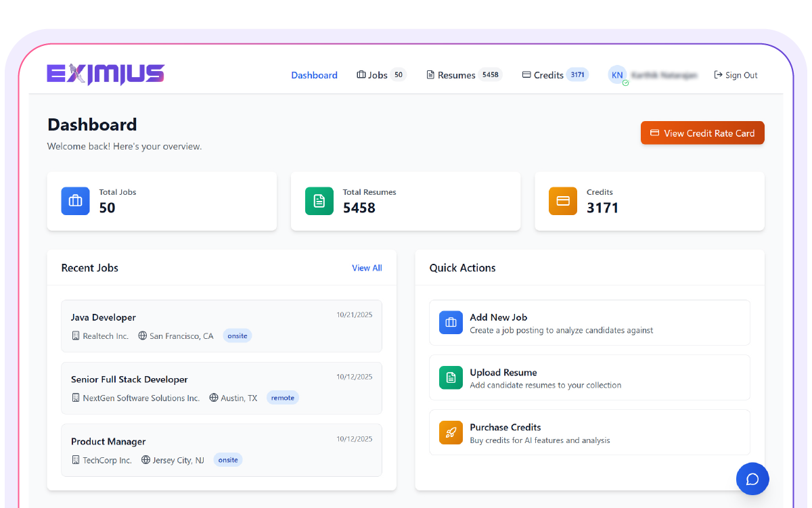Image resolution: width=812 pixels, height=508 pixels.
Task: Click the Add New Job briefcase icon
Action: point(451,323)
